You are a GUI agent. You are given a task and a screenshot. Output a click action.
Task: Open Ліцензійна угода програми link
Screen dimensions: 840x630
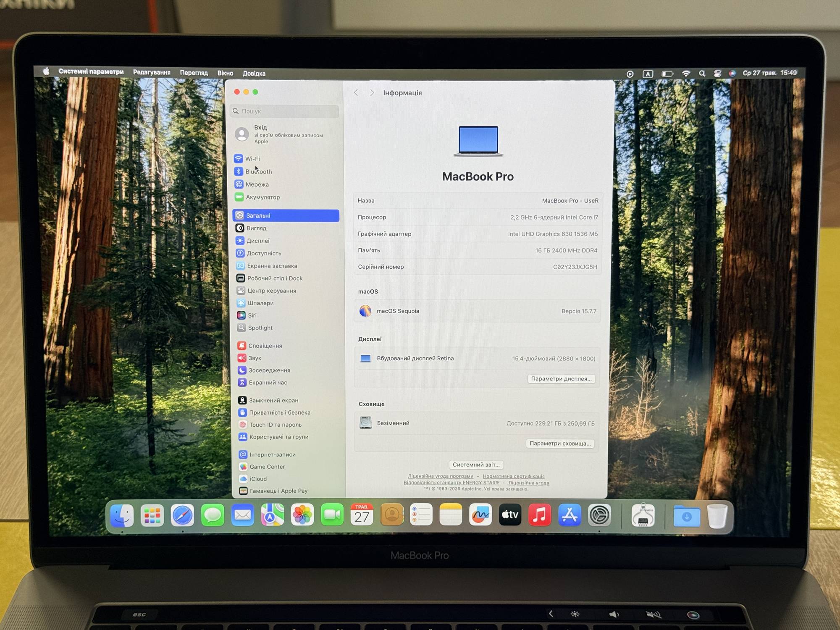click(x=441, y=476)
